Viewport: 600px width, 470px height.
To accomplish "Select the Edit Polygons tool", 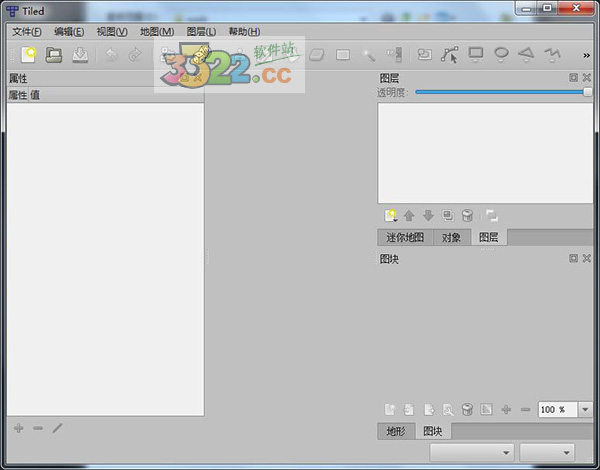I will coord(449,55).
